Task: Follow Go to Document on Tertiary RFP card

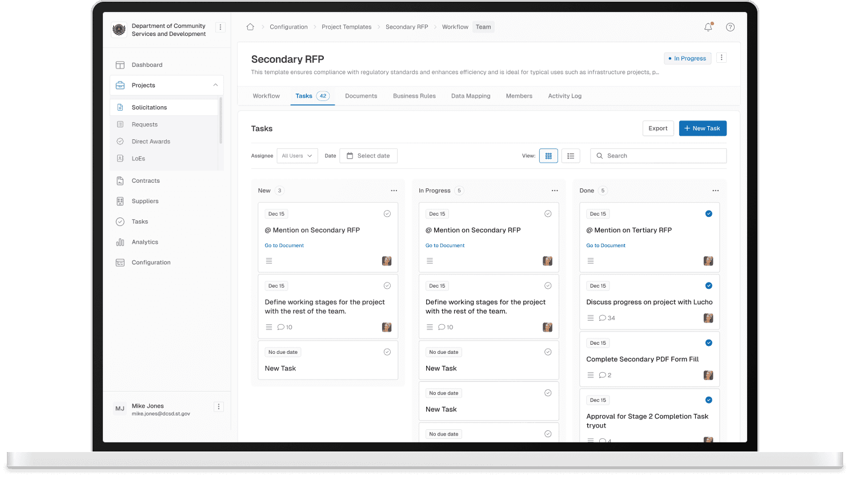Action: pyautogui.click(x=606, y=245)
